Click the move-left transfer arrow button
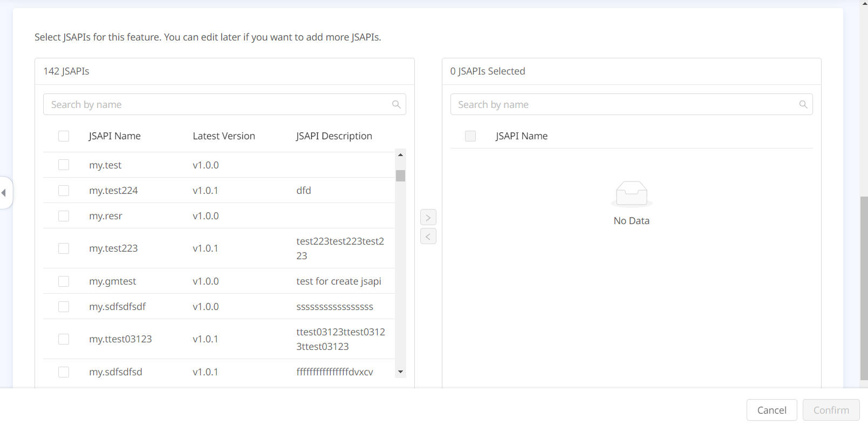Image resolution: width=868 pixels, height=425 pixels. pos(428,237)
